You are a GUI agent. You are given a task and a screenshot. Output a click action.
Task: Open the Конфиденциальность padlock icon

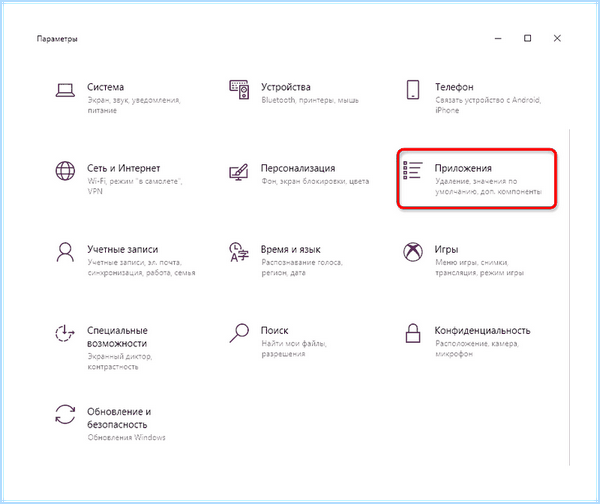413,333
